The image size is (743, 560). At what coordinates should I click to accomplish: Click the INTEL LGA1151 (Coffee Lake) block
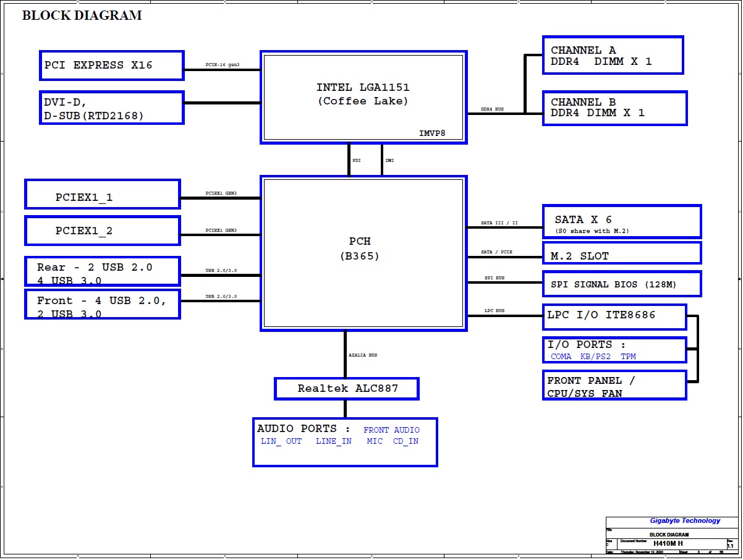(x=363, y=98)
